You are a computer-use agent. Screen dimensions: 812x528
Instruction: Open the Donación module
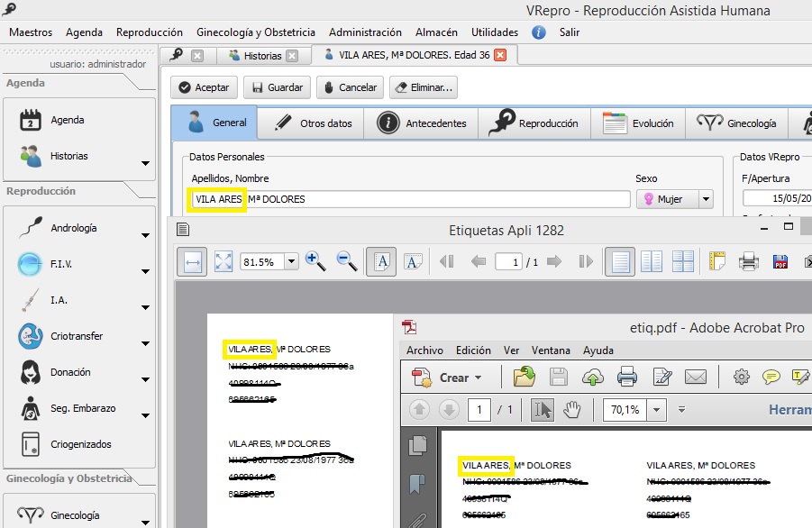(70, 372)
